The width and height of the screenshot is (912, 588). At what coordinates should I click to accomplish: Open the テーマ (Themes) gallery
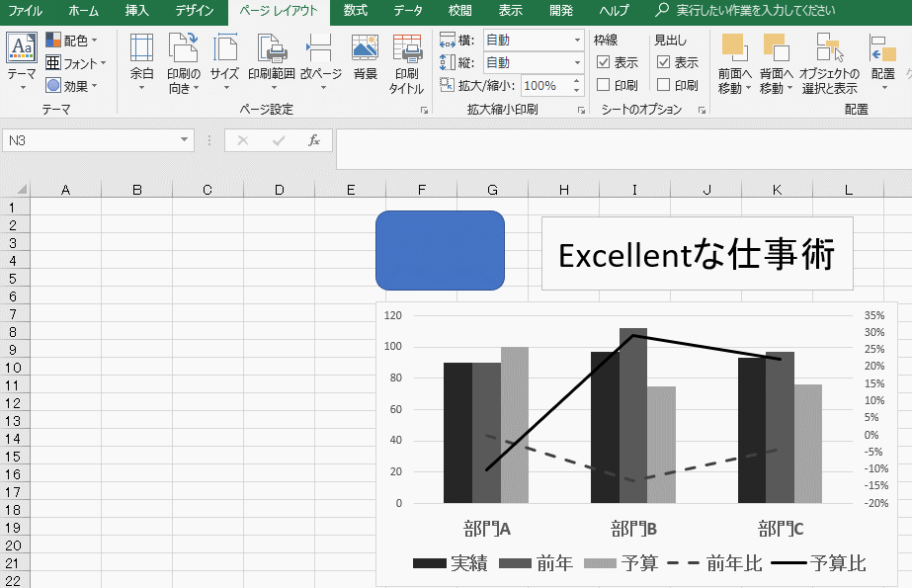(x=21, y=59)
